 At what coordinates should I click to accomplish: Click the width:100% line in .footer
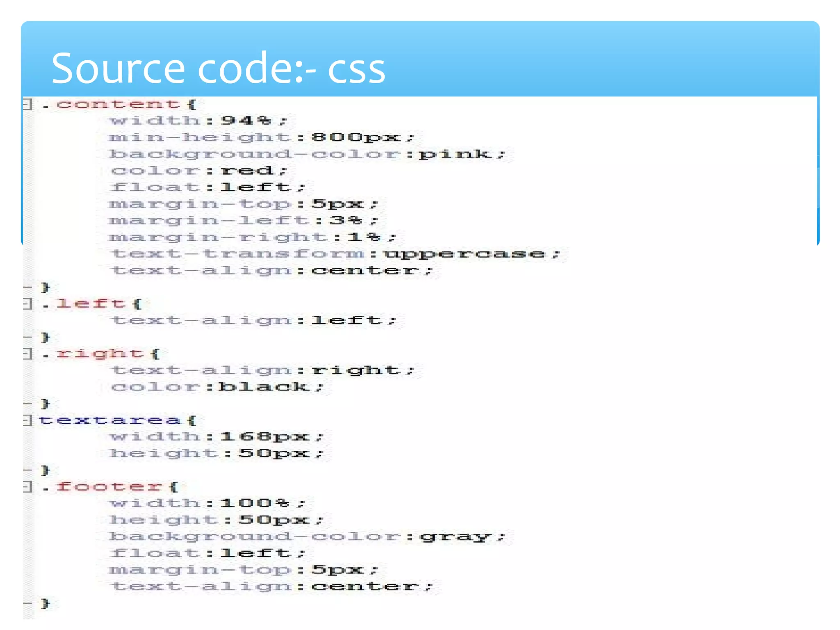pyautogui.click(x=207, y=503)
